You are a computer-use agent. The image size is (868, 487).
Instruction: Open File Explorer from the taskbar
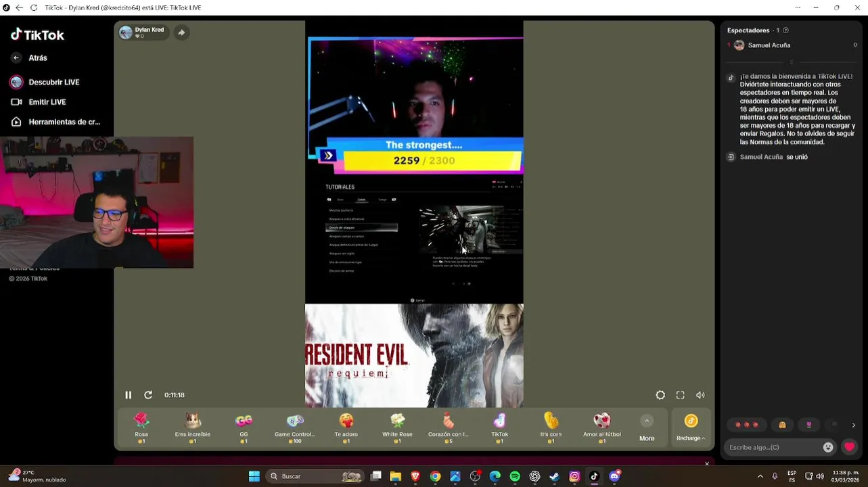(396, 476)
